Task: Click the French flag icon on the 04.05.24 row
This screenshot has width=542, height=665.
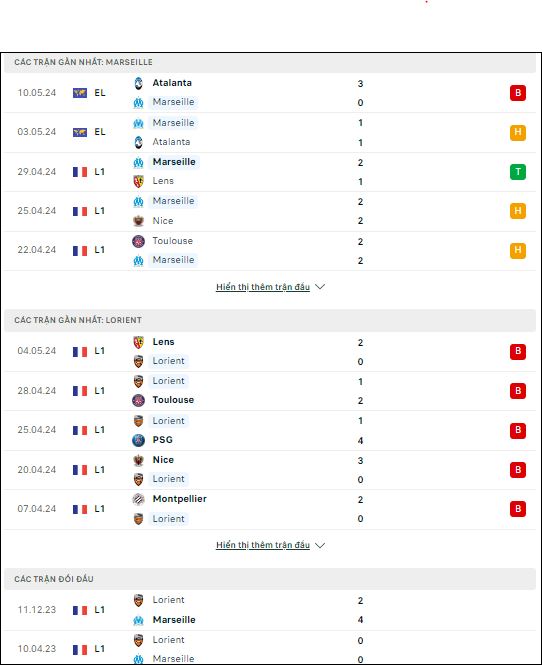Action: pos(80,352)
